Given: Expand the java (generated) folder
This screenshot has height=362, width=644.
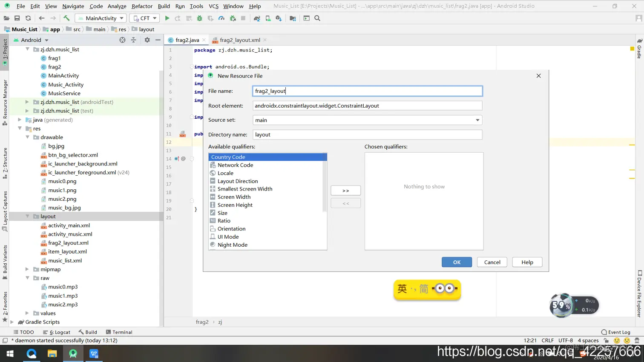Looking at the screenshot, I should 20,120.
